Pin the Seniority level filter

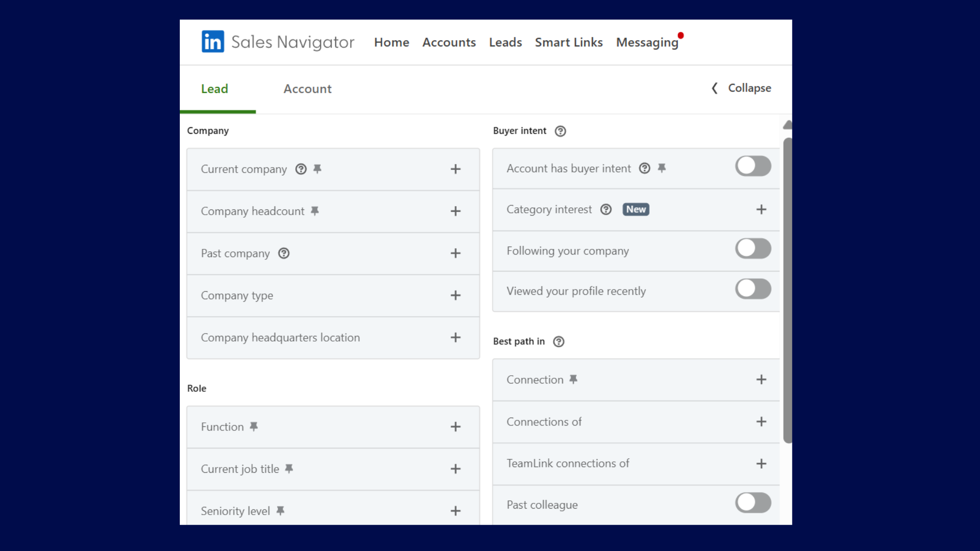[x=280, y=510]
